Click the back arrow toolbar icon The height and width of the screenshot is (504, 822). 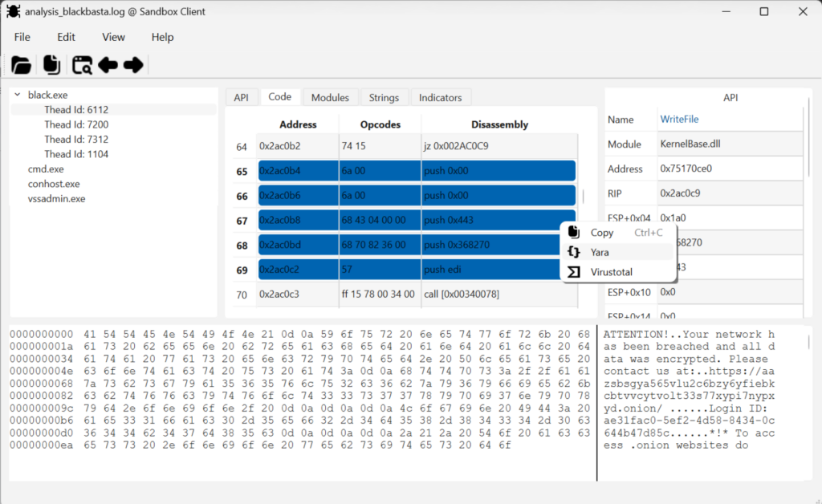coord(108,65)
